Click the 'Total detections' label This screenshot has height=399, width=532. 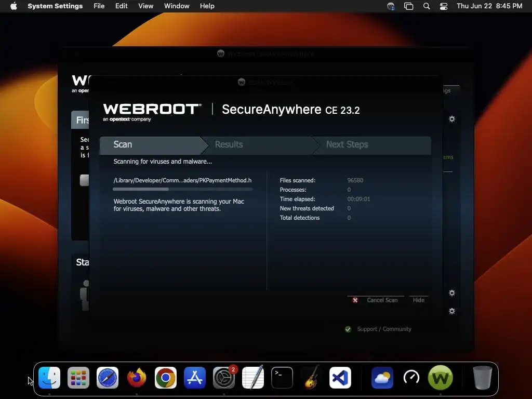click(300, 218)
